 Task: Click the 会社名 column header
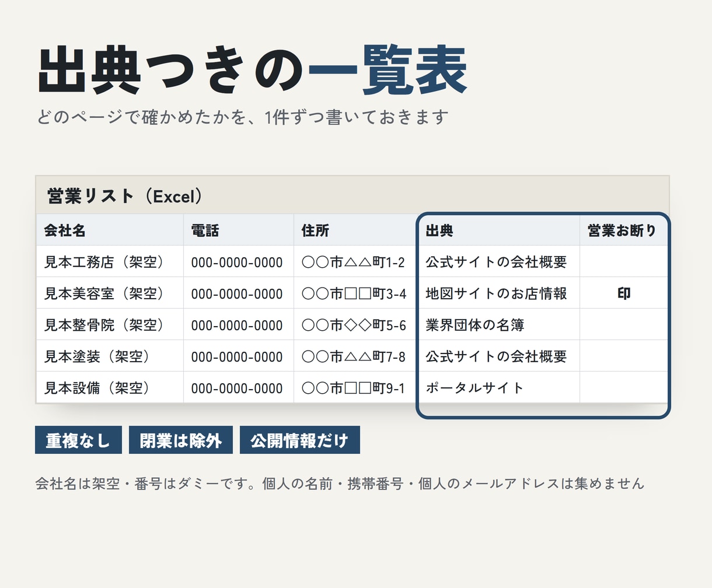click(x=110, y=230)
